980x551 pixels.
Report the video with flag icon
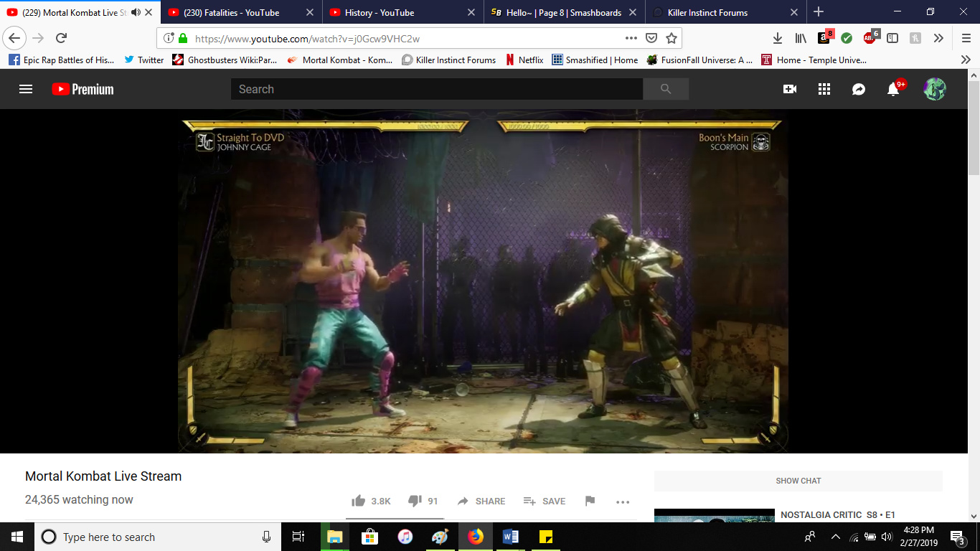coord(590,501)
